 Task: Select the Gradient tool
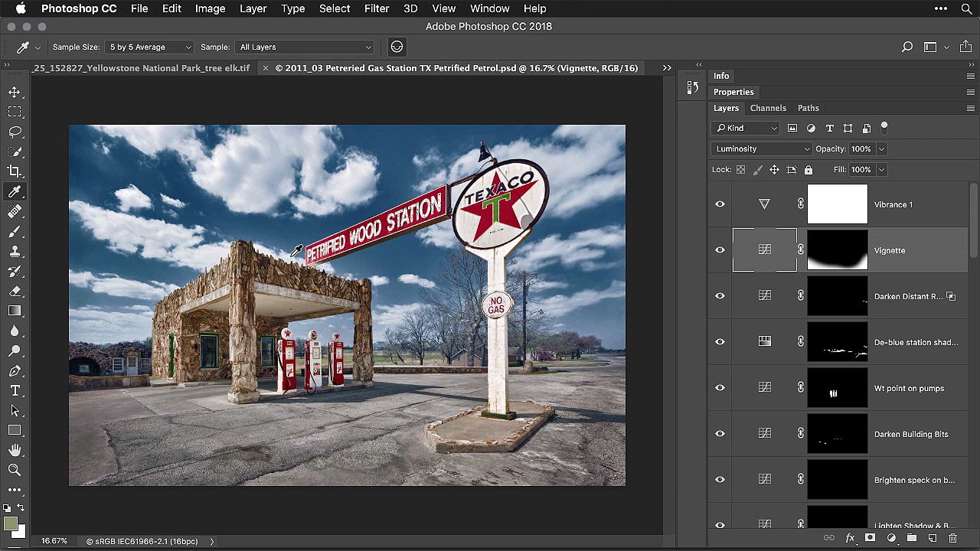15,311
